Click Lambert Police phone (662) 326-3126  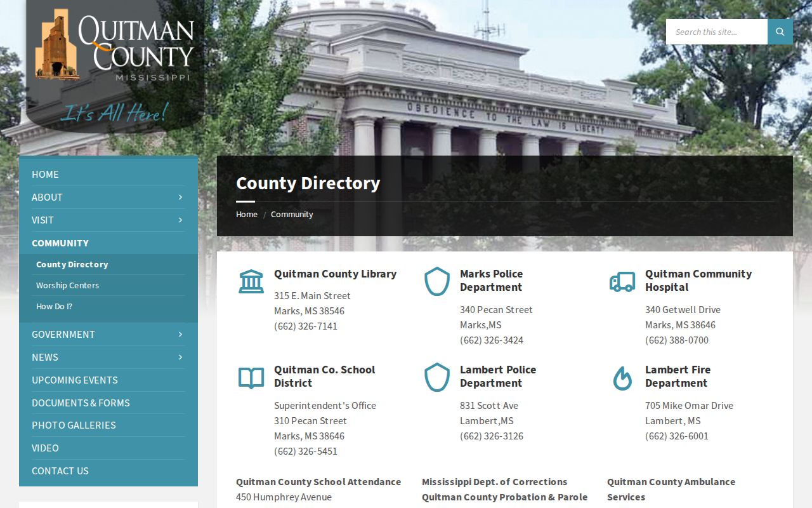492,436
